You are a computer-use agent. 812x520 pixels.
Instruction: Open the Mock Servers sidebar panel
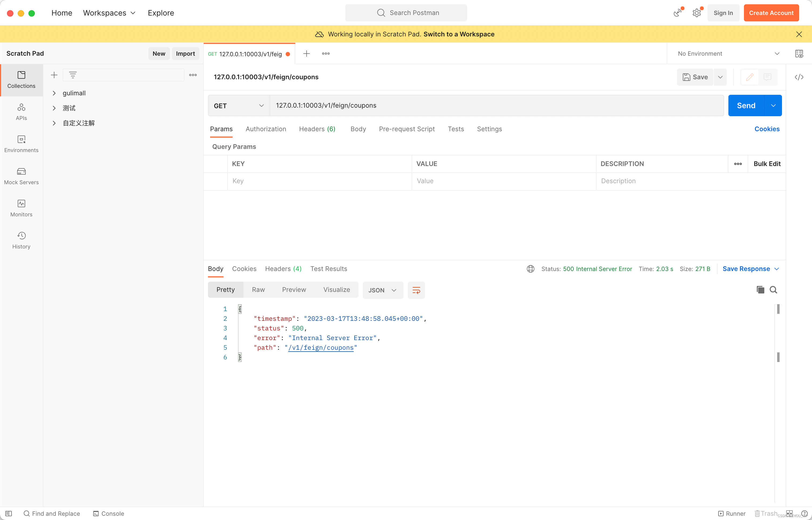21,176
